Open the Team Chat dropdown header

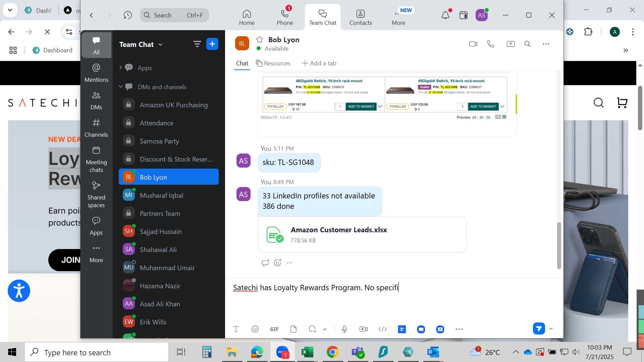pos(141,44)
